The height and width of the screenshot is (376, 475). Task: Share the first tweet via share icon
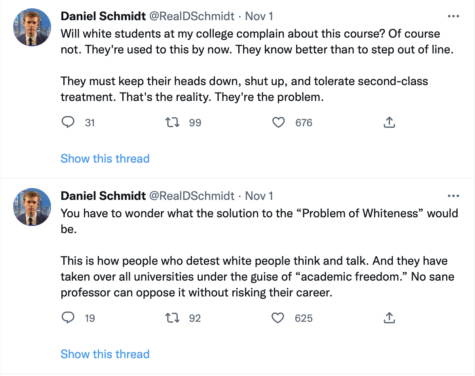pos(389,122)
